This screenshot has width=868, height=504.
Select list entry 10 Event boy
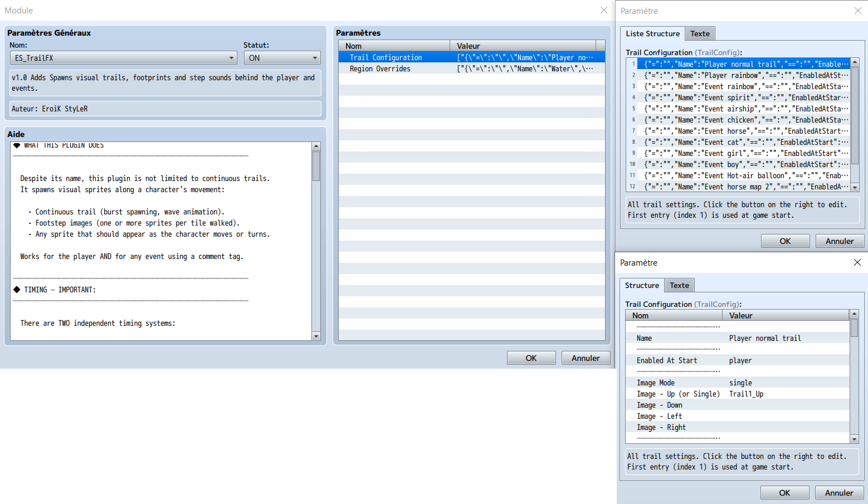[738, 164]
